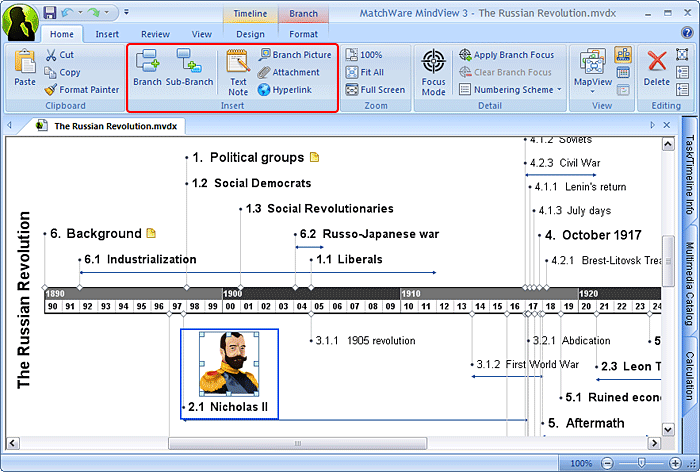Click the Paste icon

25,68
